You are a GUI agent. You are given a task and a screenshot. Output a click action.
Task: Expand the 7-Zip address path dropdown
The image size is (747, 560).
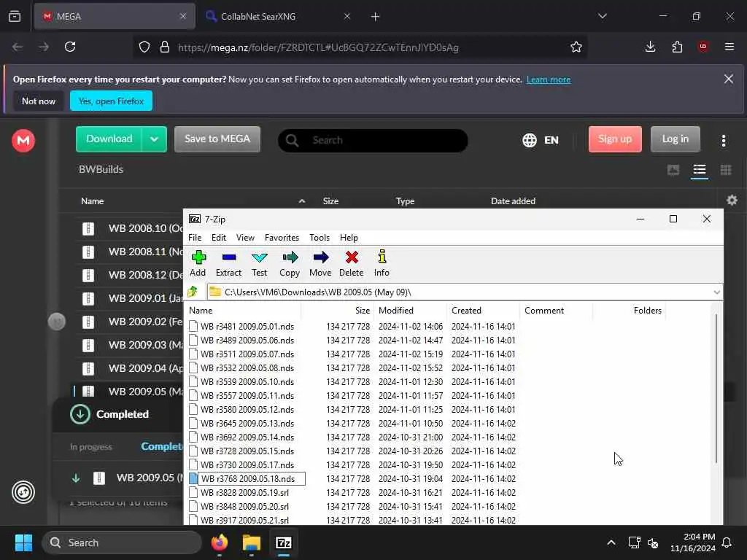716,292
